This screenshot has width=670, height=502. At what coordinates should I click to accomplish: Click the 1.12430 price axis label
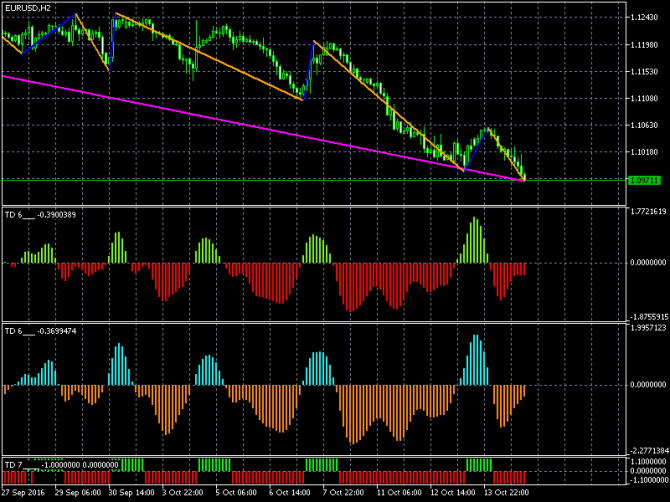644,17
